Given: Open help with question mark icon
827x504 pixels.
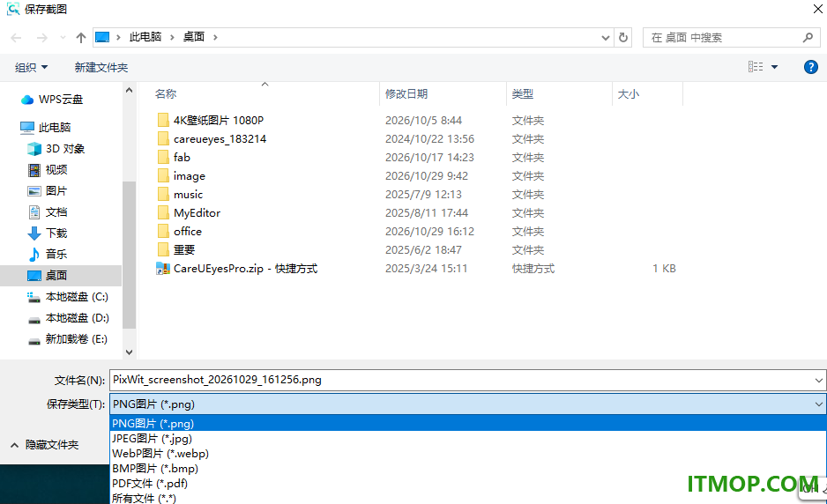Looking at the screenshot, I should [810, 67].
